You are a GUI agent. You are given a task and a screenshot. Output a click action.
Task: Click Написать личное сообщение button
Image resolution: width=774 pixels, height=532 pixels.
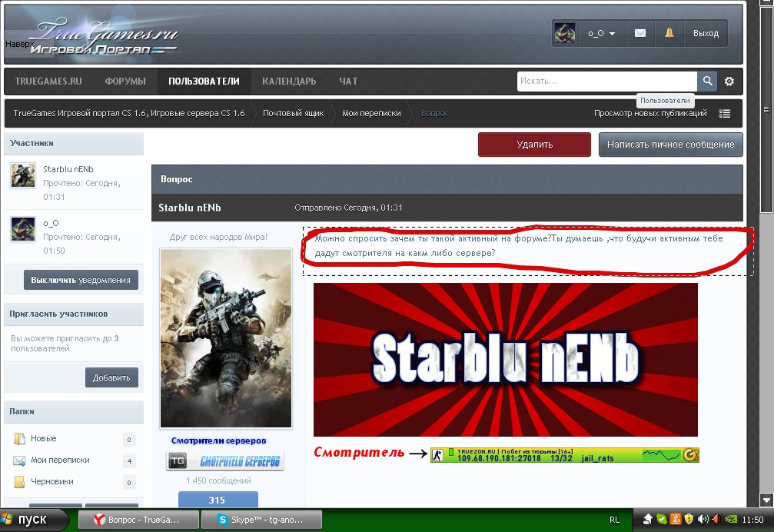pyautogui.click(x=670, y=144)
